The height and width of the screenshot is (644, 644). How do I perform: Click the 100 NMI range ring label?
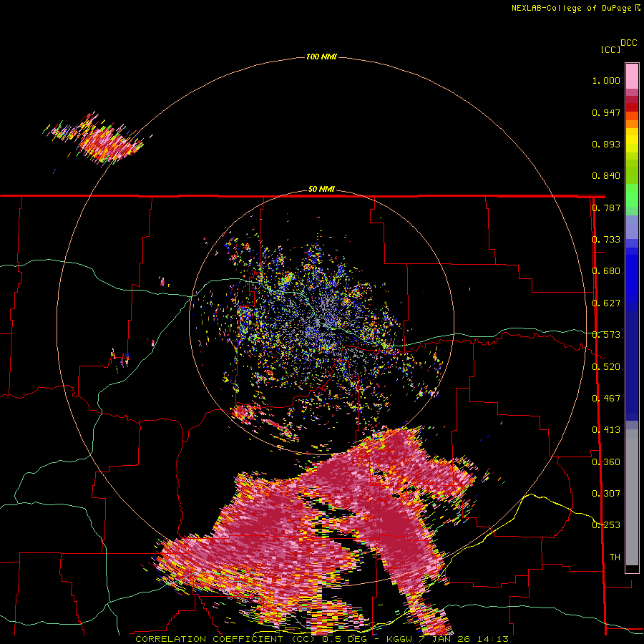point(321,57)
